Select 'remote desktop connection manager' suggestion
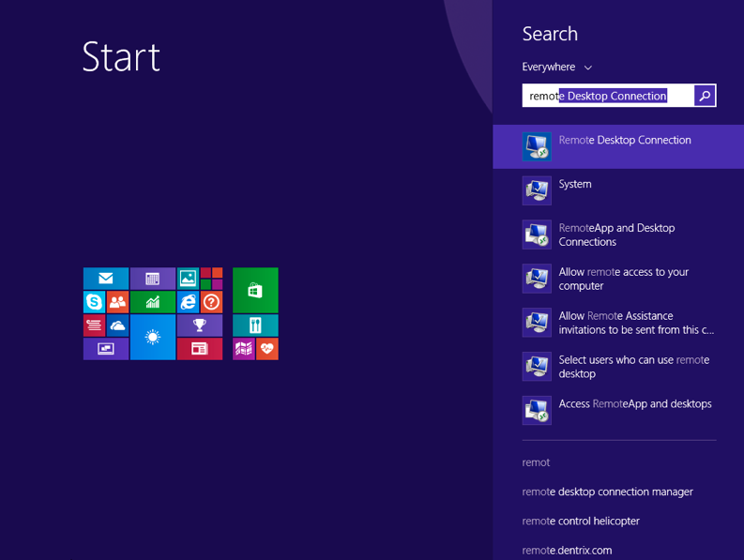The width and height of the screenshot is (744, 560). coord(607,492)
